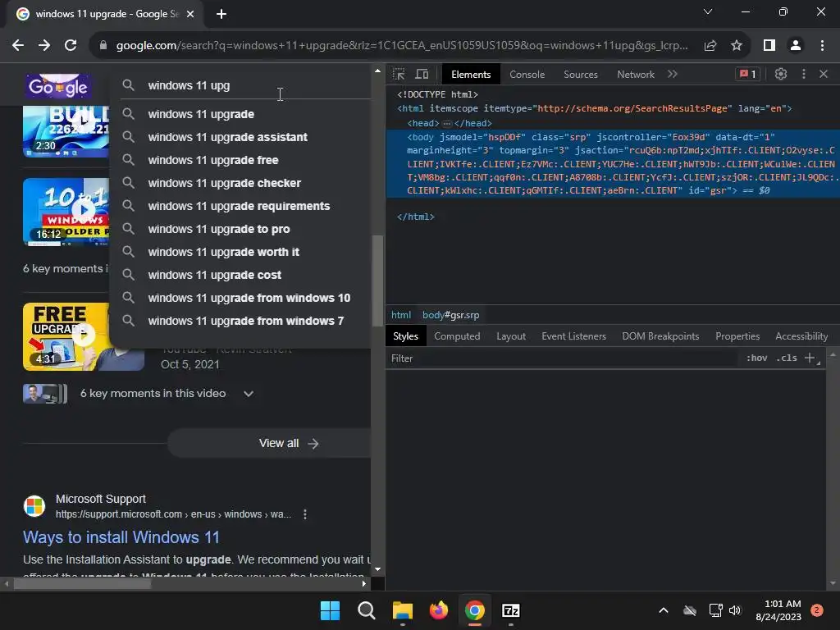Open the DevTools customize three-dot menu
This screenshot has height=630, width=840.
click(x=804, y=74)
